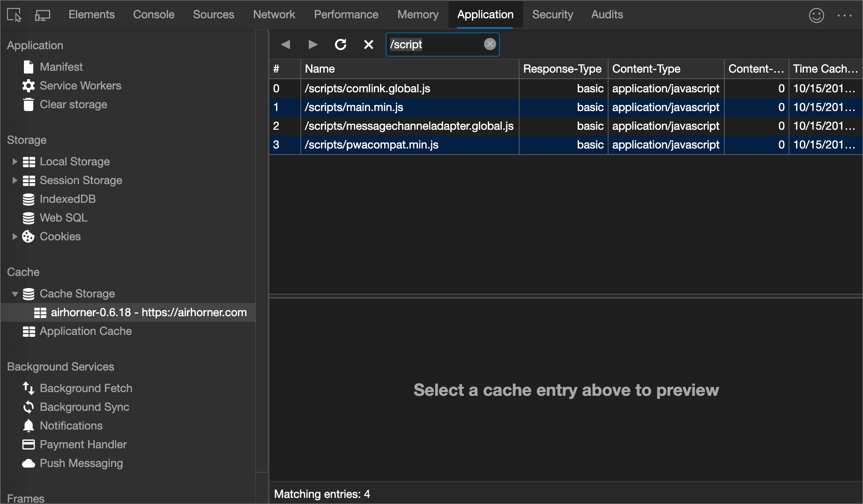Viewport: 863px width, 504px height.
Task: Click the smiley feedback icon
Action: pyautogui.click(x=817, y=15)
